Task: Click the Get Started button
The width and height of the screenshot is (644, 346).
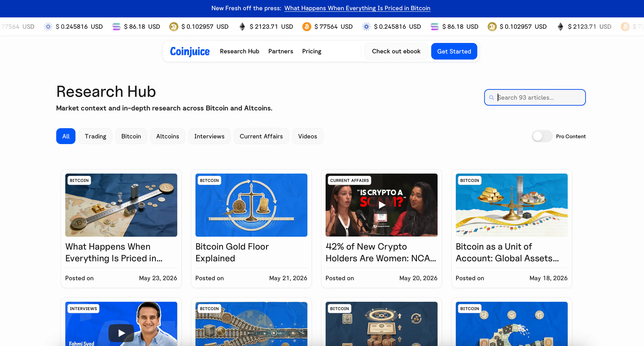Action: [x=454, y=51]
